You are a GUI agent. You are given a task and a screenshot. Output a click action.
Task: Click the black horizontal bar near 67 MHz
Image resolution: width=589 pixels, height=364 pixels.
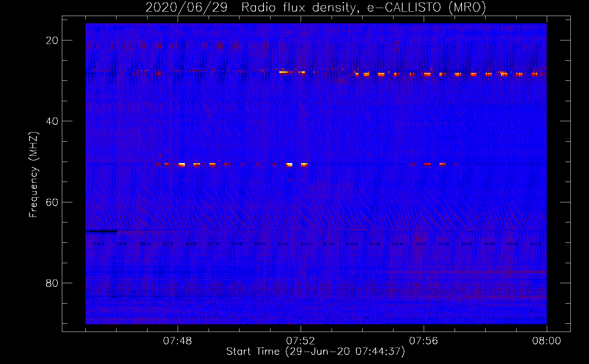click(x=102, y=231)
